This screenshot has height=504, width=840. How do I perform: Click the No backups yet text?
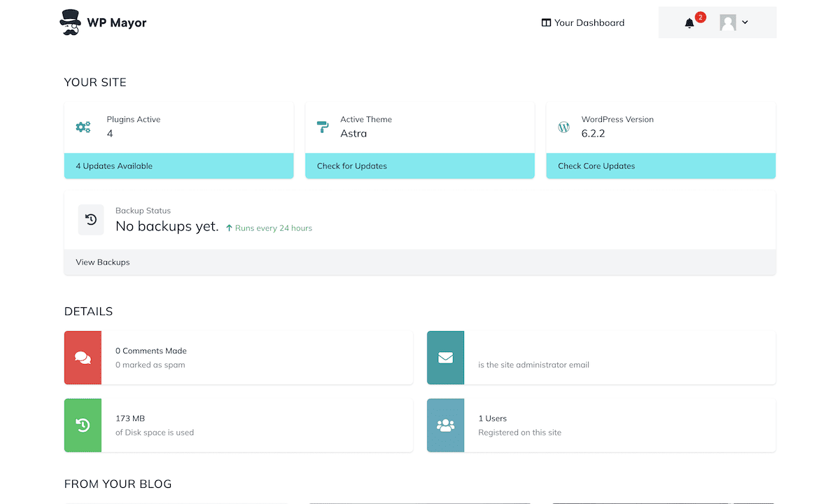(x=167, y=227)
